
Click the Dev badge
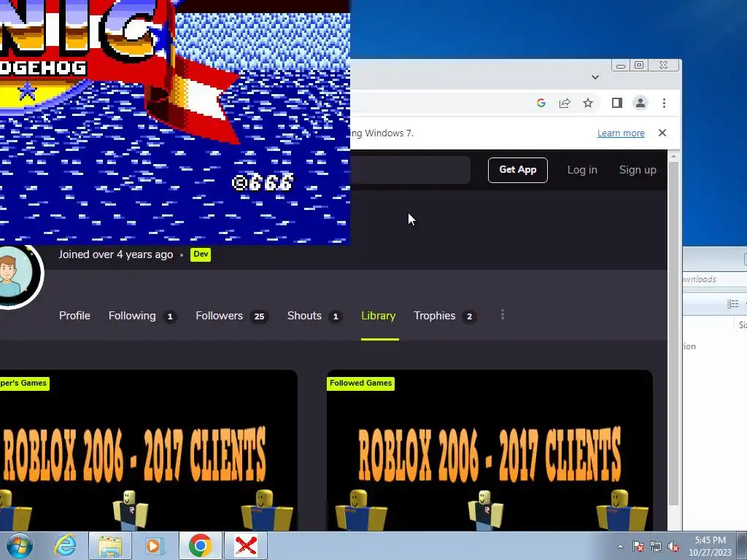click(201, 254)
